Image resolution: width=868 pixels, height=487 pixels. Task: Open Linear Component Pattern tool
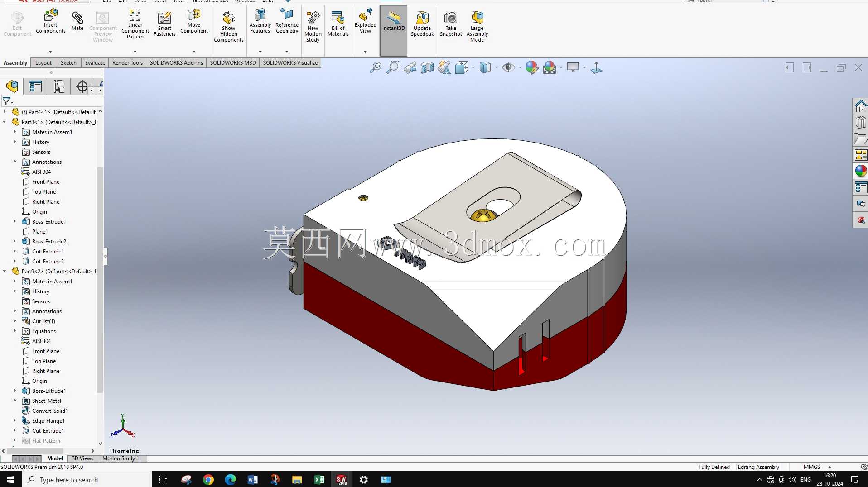[135, 24]
